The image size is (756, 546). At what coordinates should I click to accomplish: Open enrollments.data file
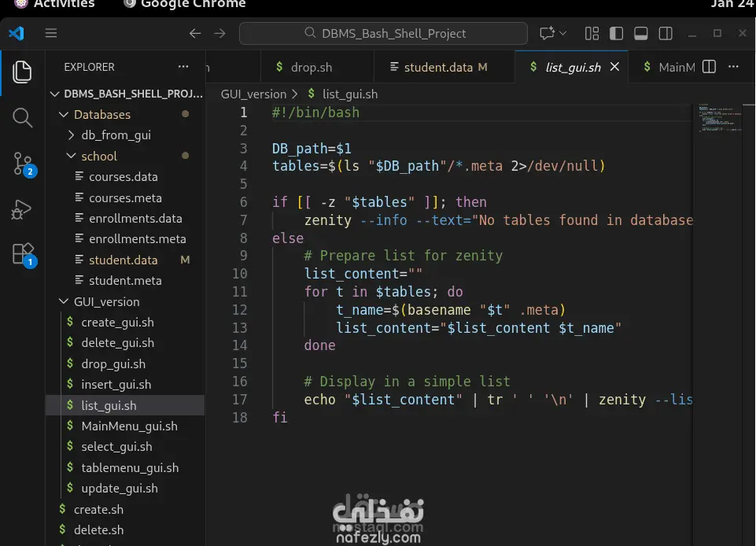[x=127, y=218]
